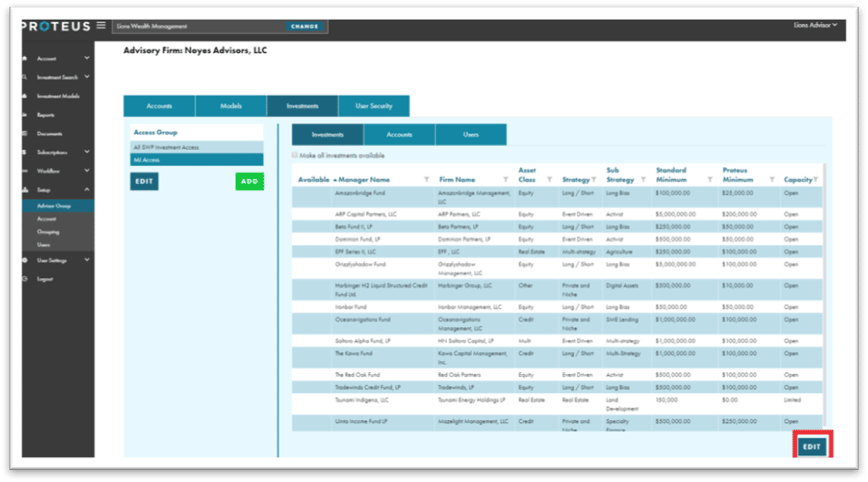Click the dollar icon beside Subscriptions
The image size is (868, 482).
(x=24, y=152)
